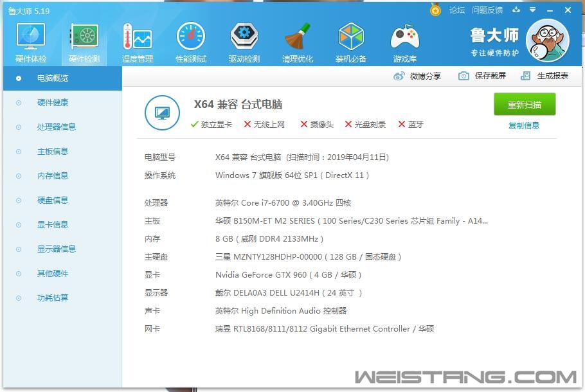Click the desktop computer monitor circle icon
The image size is (585, 392).
162,112
